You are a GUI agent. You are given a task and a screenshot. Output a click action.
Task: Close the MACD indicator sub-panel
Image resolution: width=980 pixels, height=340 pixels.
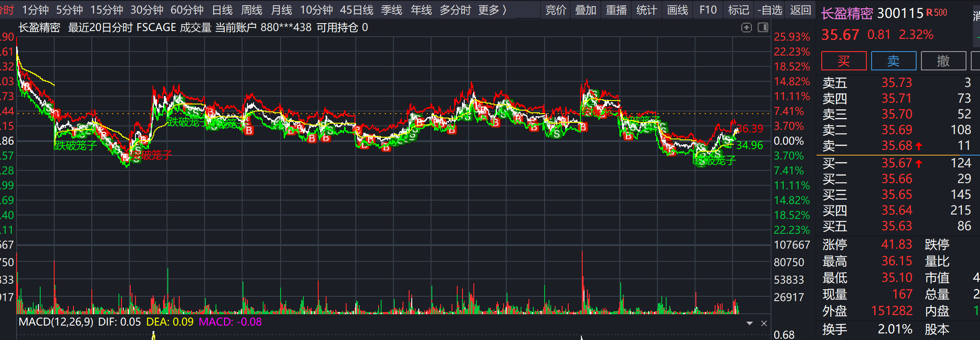coord(764,323)
